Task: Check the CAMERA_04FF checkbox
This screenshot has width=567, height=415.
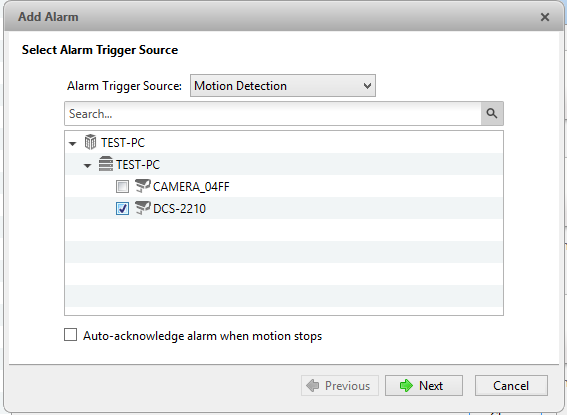Action: pyautogui.click(x=122, y=187)
